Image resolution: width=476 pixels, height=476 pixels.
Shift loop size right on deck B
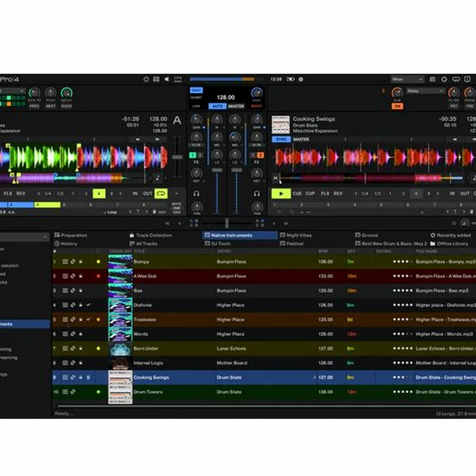coord(438,193)
